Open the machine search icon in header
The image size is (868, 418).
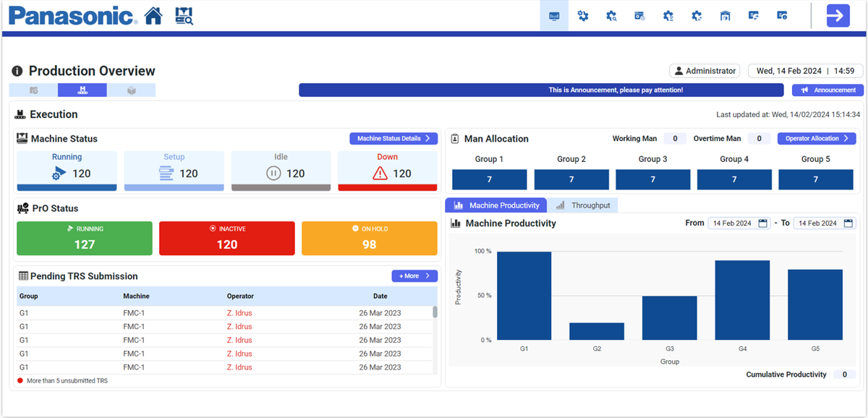(184, 16)
